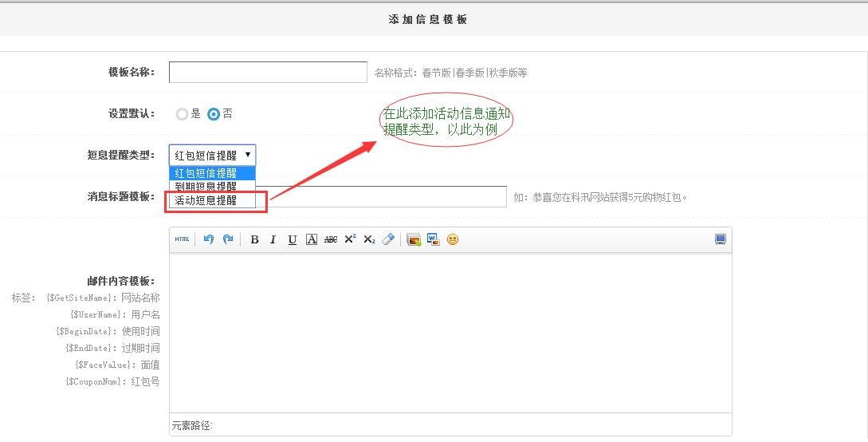Image resolution: width=868 pixels, height=442 pixels.
Task: Click the {$UserName} tag label
Action: click(95, 314)
